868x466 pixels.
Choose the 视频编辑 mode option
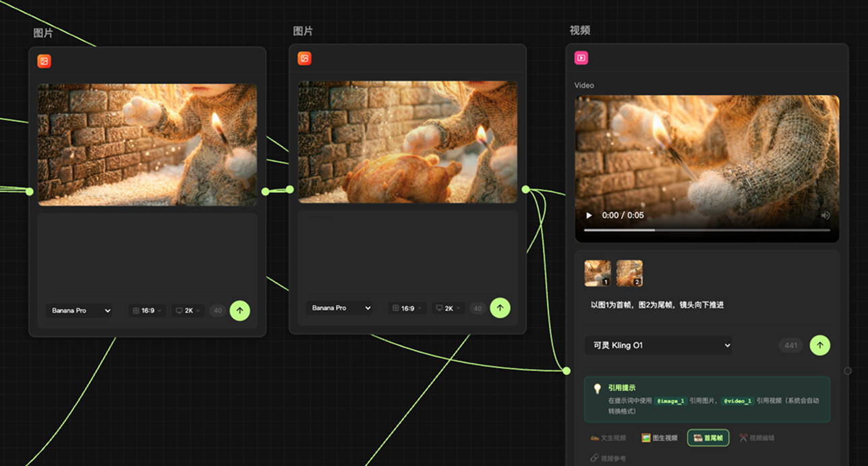[757, 438]
